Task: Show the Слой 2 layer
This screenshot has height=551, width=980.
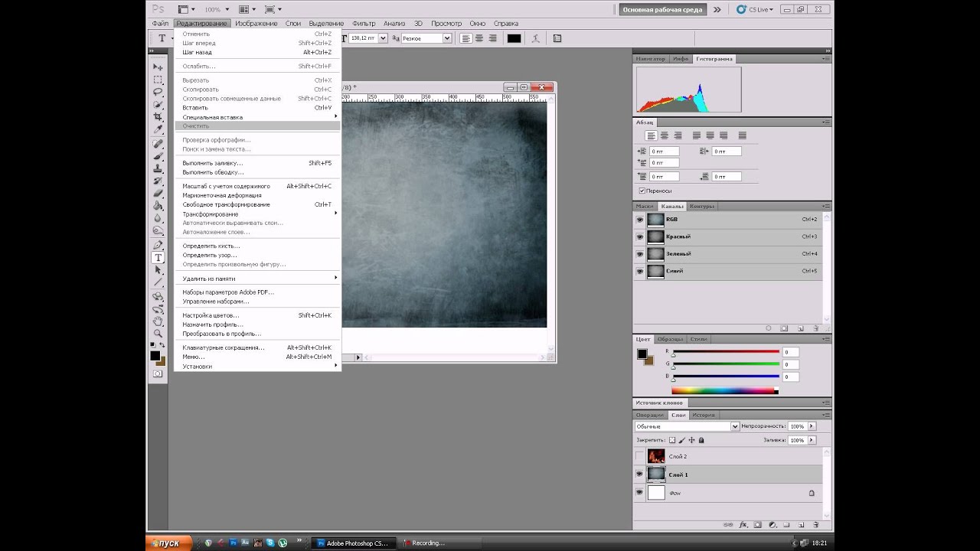Action: pos(640,456)
